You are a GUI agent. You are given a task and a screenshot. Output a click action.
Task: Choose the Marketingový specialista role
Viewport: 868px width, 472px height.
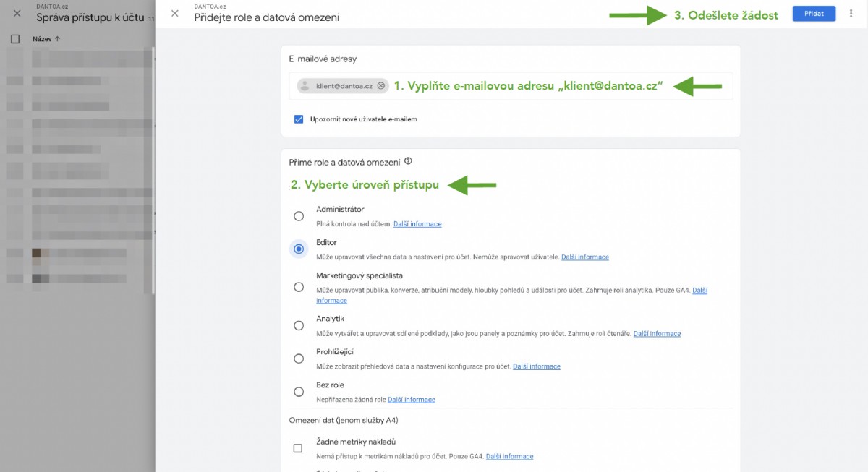(x=299, y=287)
